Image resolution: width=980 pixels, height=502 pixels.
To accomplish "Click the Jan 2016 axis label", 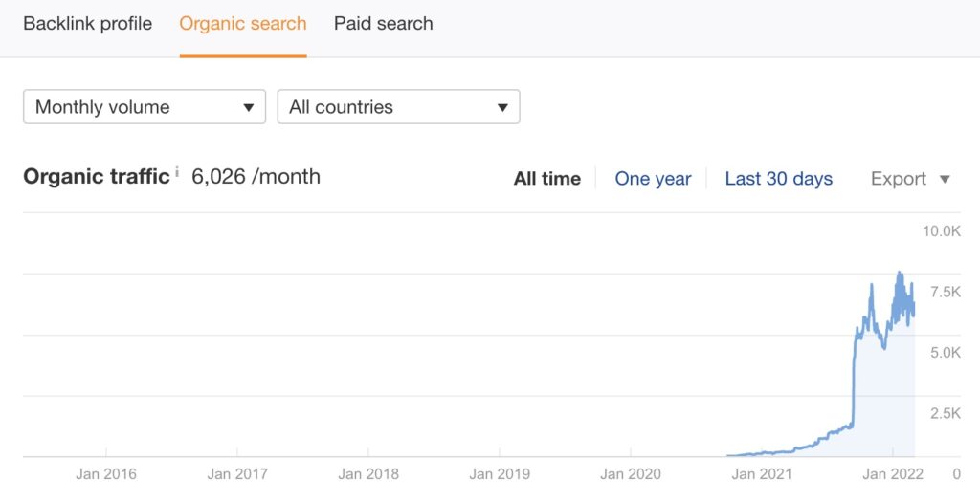I will 105,473.
